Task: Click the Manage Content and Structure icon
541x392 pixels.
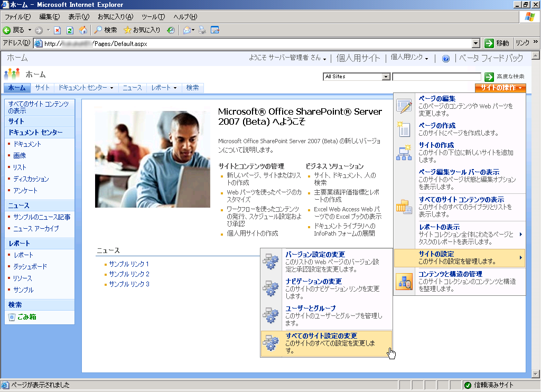Action: point(404,282)
